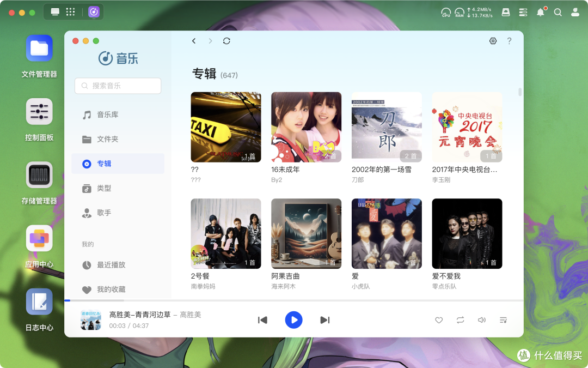Click the network speed indicator
Image resolution: width=588 pixels, height=368 pixels.
click(480, 13)
